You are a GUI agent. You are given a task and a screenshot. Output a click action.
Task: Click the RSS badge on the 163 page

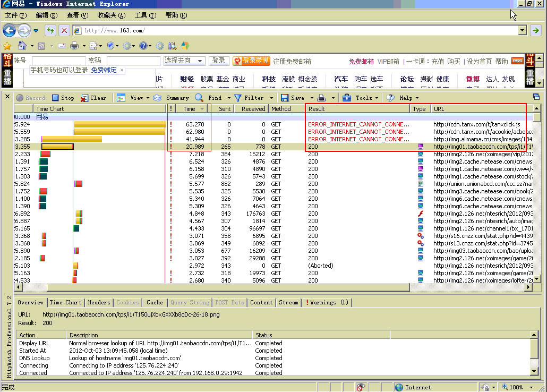point(517,61)
